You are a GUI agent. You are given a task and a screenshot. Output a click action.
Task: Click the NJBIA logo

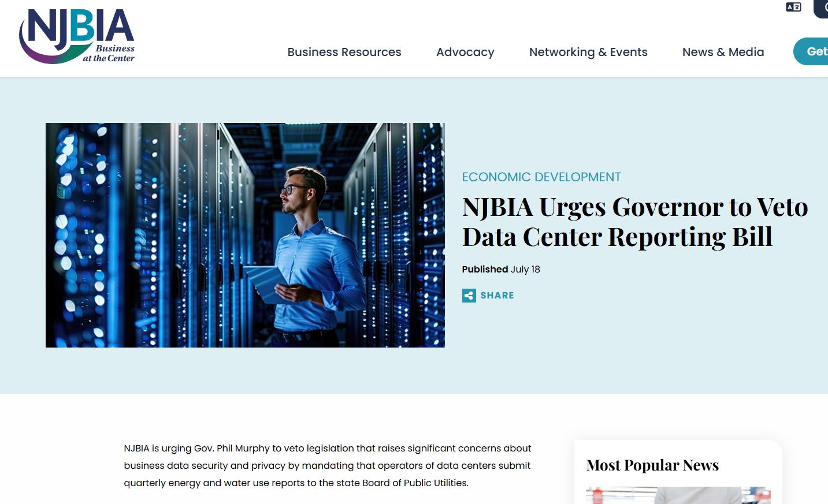point(77,36)
